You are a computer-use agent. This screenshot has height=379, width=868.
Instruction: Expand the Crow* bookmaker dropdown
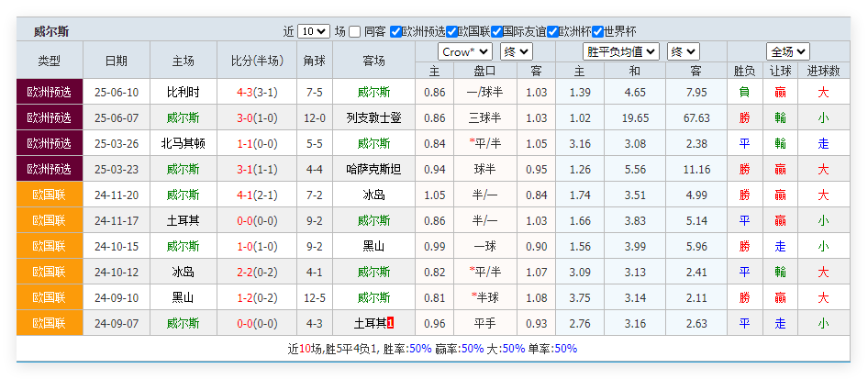(464, 51)
